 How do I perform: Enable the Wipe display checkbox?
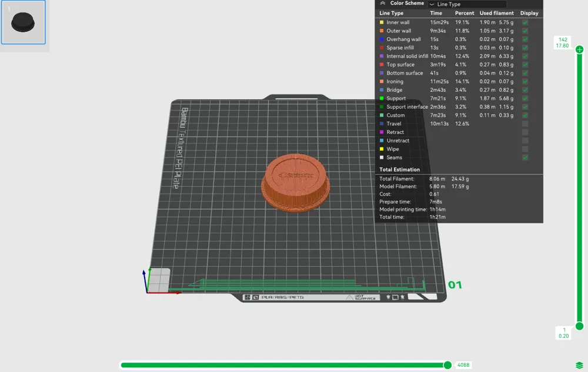click(525, 149)
